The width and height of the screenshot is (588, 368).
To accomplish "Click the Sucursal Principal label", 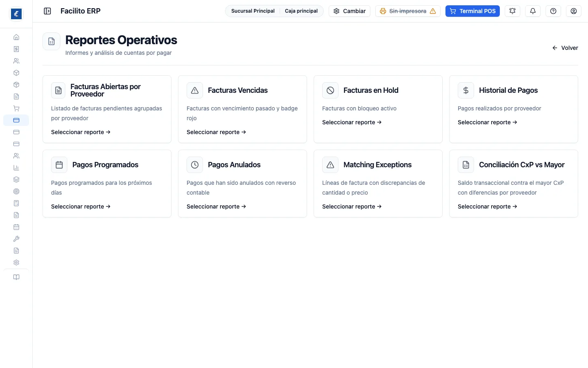I will (253, 11).
